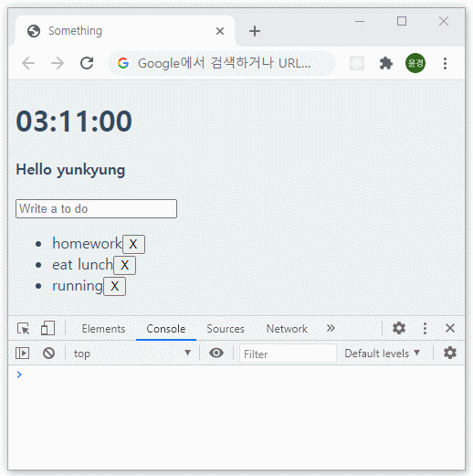
Task: Open DevTools three-dot customize menu
Action: click(425, 328)
